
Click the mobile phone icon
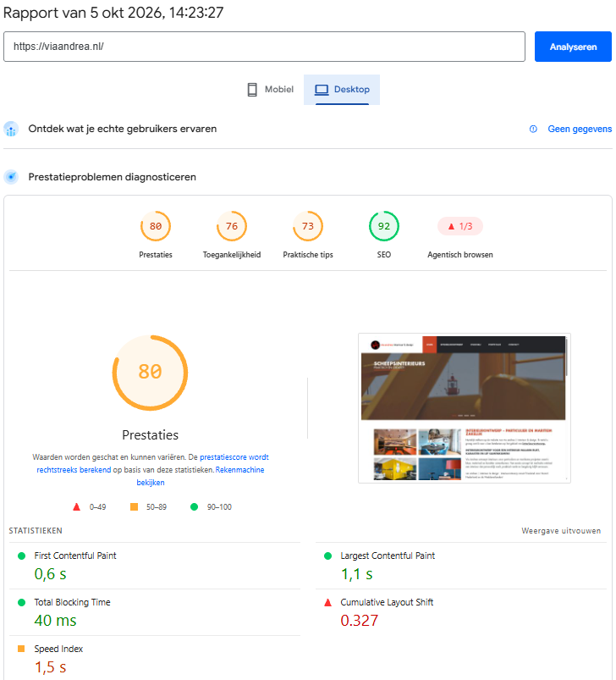(252, 89)
